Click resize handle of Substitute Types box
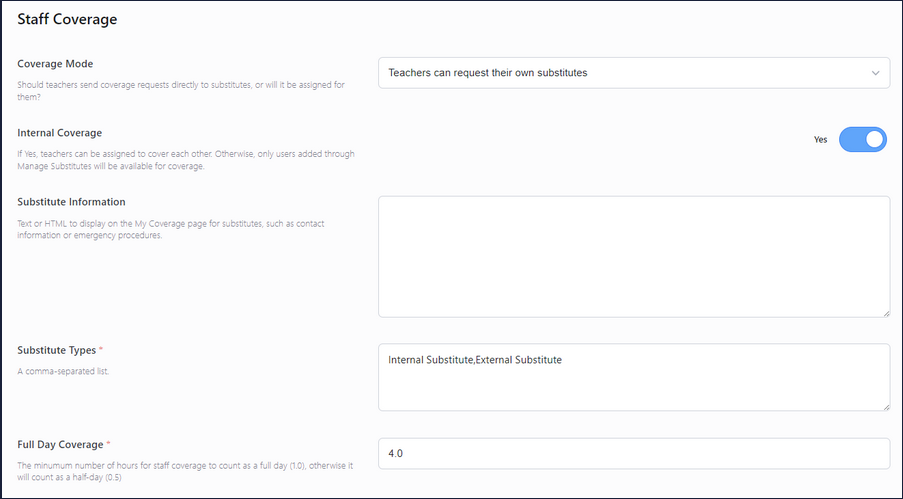Image resolution: width=903 pixels, height=499 pixels. click(x=885, y=406)
